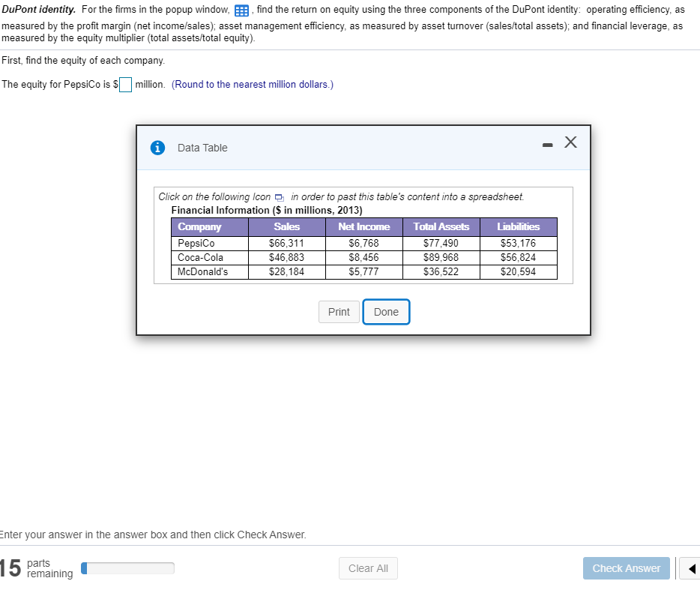700x590 pixels.
Task: Click PepsiCo net income $6,768
Action: point(363,244)
